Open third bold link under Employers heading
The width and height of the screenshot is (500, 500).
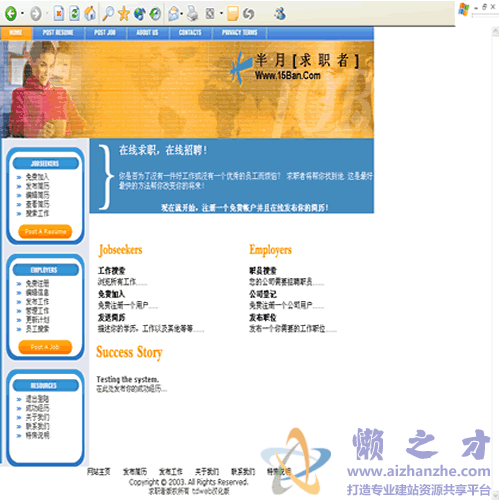263,317
